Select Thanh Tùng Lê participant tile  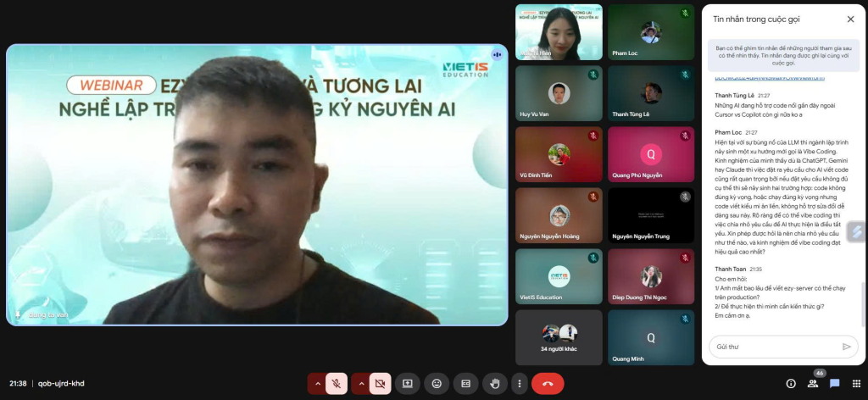pyautogui.click(x=651, y=93)
